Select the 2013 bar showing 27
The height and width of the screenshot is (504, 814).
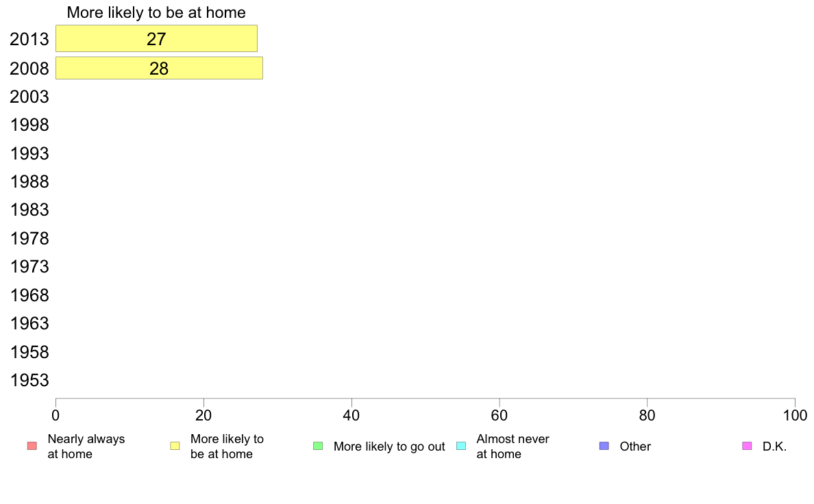tap(156, 39)
